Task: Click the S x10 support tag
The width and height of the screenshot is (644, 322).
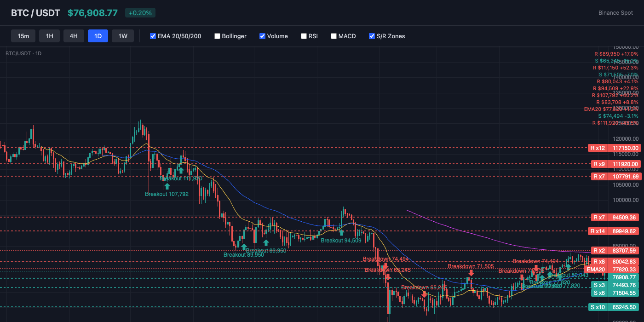Action: coord(598,307)
